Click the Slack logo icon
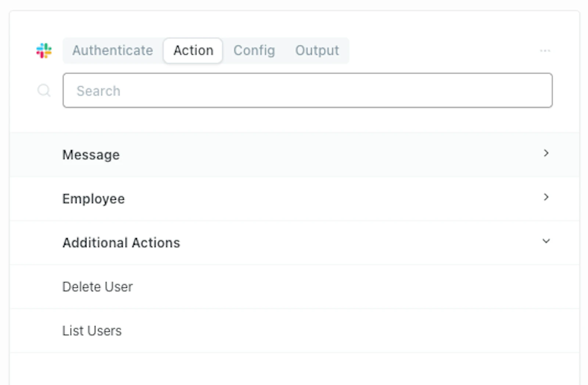This screenshot has height=385, width=588. [44, 51]
